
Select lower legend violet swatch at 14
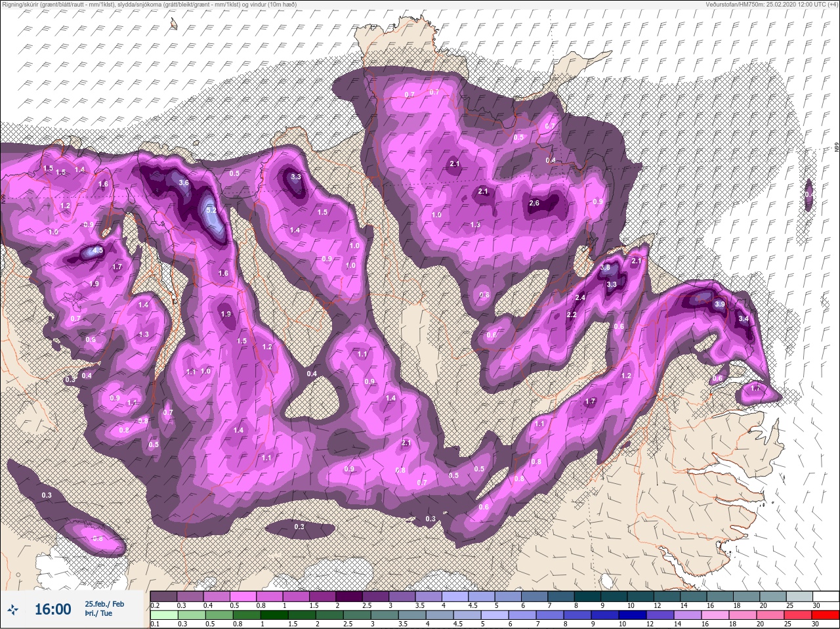689,615
